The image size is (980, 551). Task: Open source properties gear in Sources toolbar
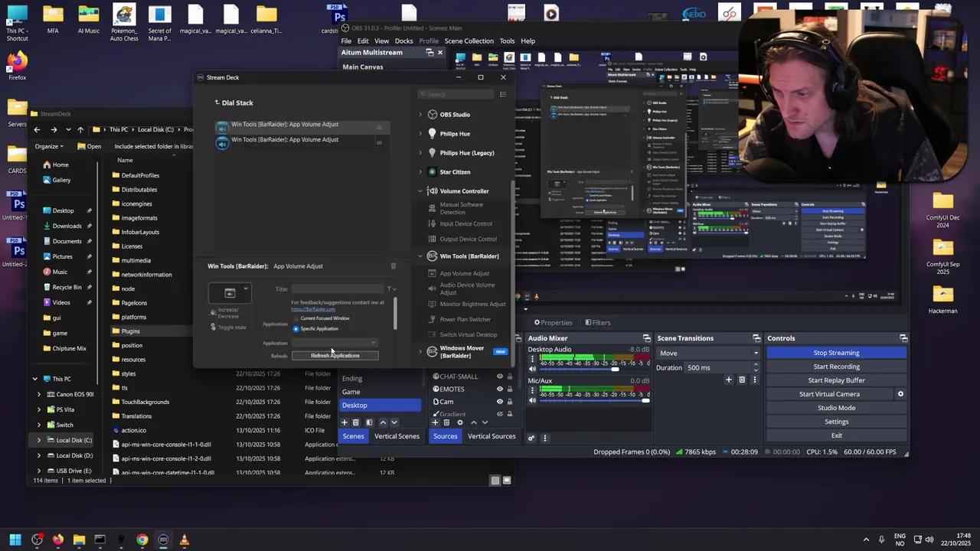[459, 422]
